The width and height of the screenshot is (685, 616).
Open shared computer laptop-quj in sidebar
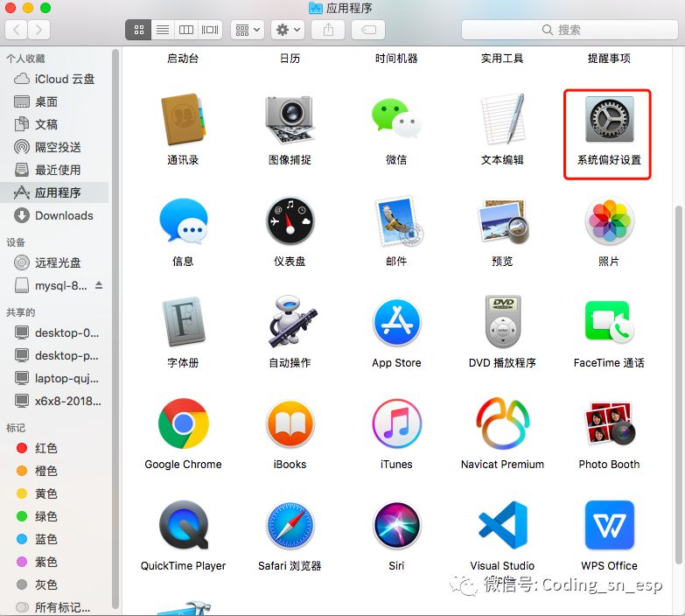[54, 378]
